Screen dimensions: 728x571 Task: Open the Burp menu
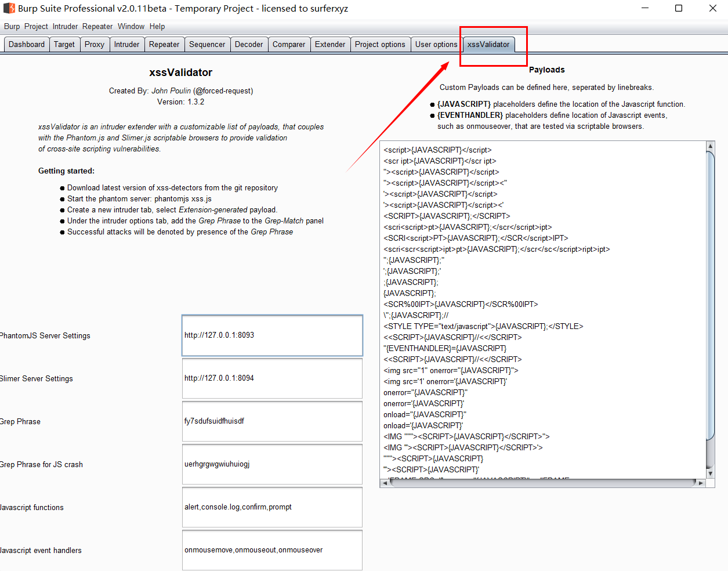[12, 27]
